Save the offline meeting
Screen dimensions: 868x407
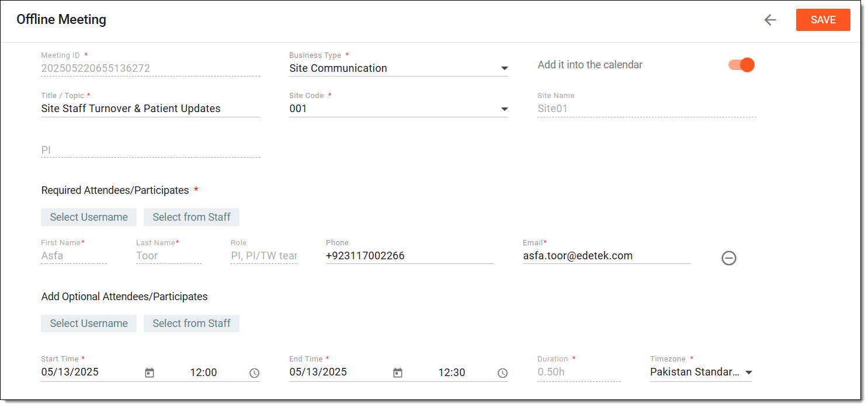click(x=823, y=20)
